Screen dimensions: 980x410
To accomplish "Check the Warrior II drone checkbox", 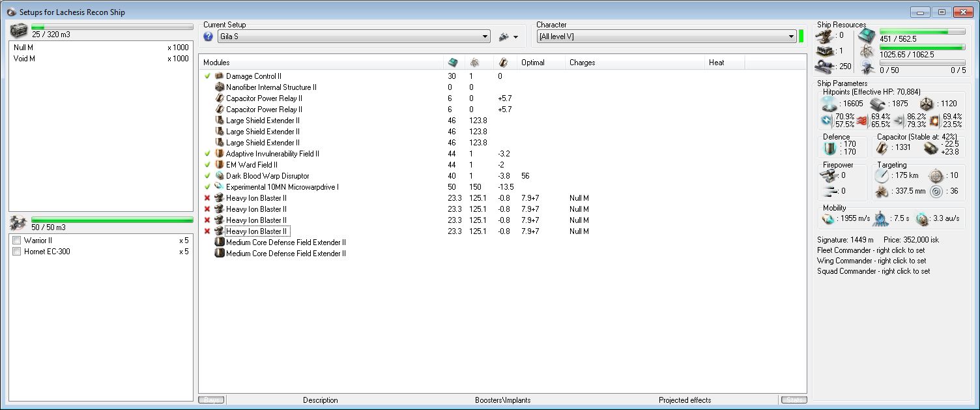I will 17,241.
